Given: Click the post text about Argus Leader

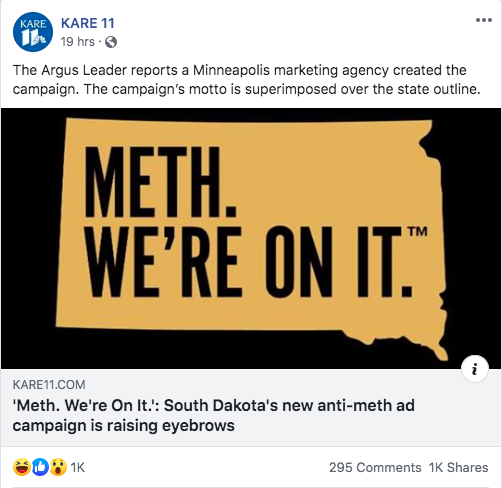Looking at the screenshot, I should pos(247,80).
